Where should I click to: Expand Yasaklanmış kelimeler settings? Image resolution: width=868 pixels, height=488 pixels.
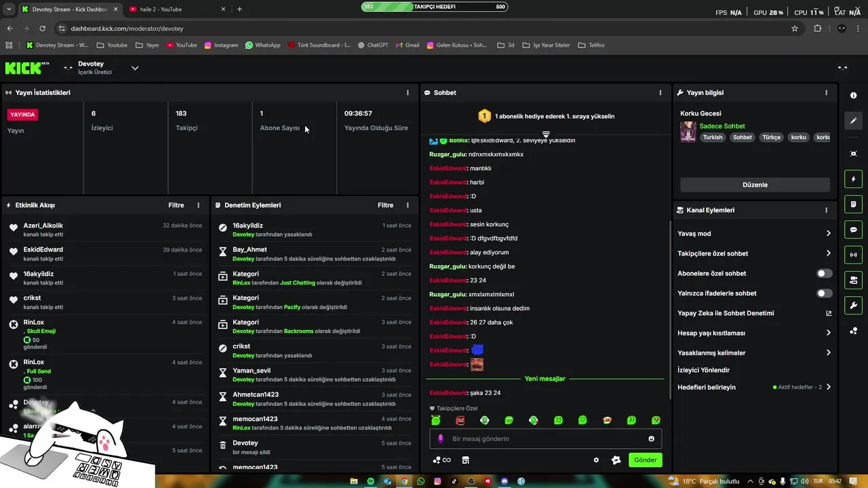pyautogui.click(x=829, y=352)
